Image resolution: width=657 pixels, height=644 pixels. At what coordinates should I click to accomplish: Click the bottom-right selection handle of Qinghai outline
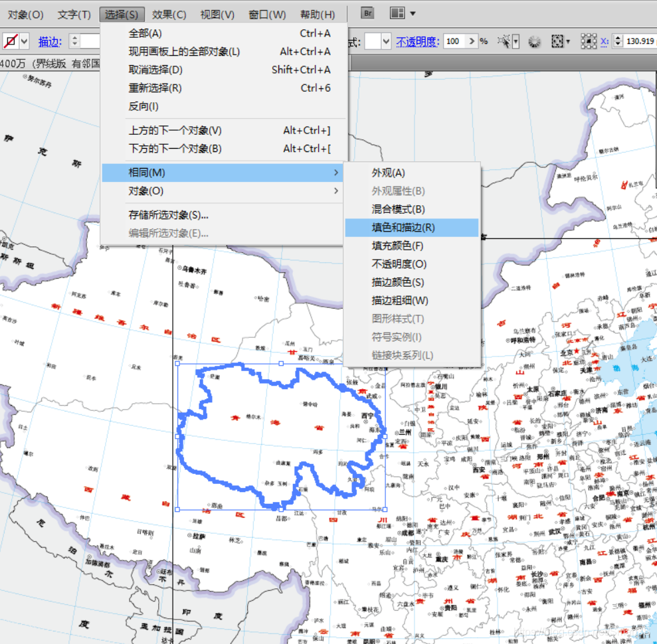(385, 510)
